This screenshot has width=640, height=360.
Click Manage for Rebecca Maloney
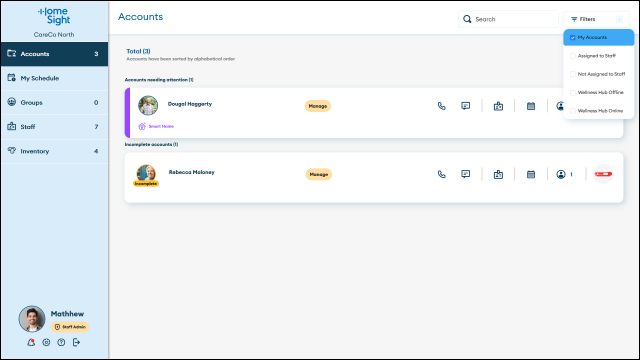[x=318, y=174]
